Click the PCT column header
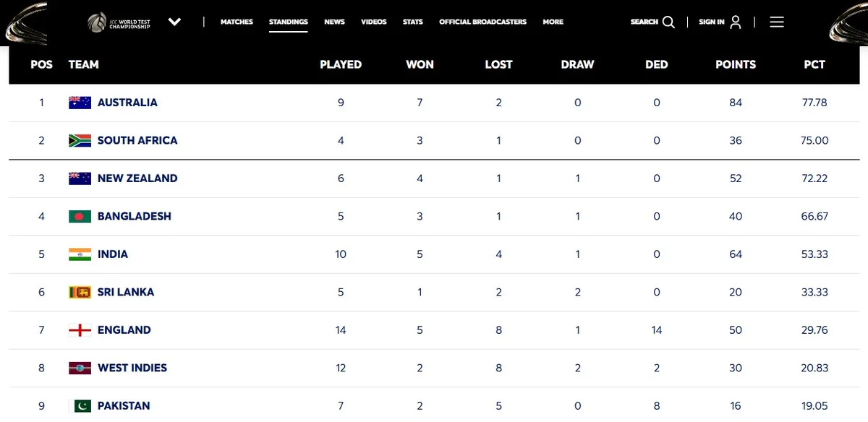This screenshot has width=868, height=422. pos(814,64)
